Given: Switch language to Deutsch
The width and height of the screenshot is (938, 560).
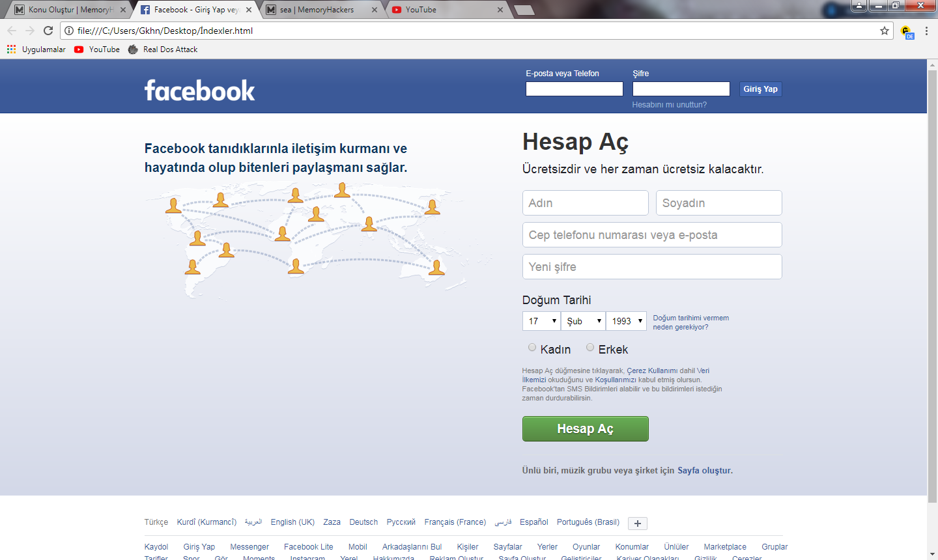Looking at the screenshot, I should tap(363, 522).
